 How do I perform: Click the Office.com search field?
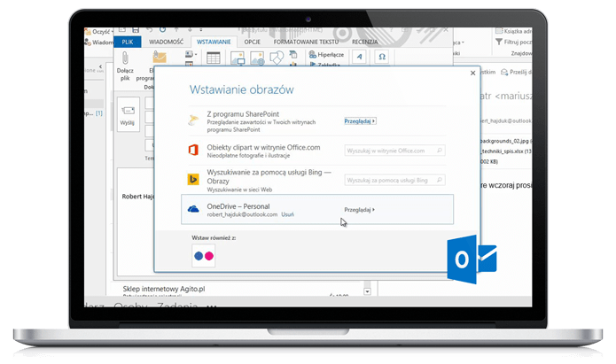[x=394, y=151]
